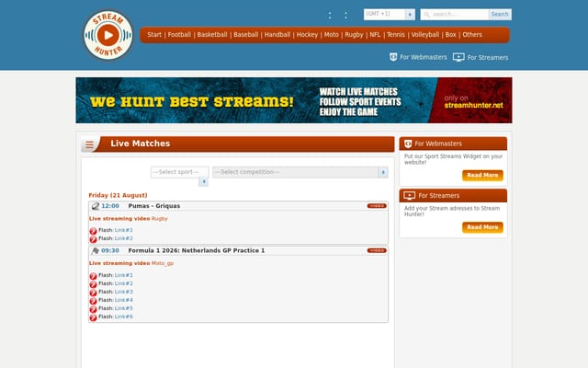Image resolution: width=588 pixels, height=368 pixels.
Task: Open the Handball category
Action: (x=277, y=35)
